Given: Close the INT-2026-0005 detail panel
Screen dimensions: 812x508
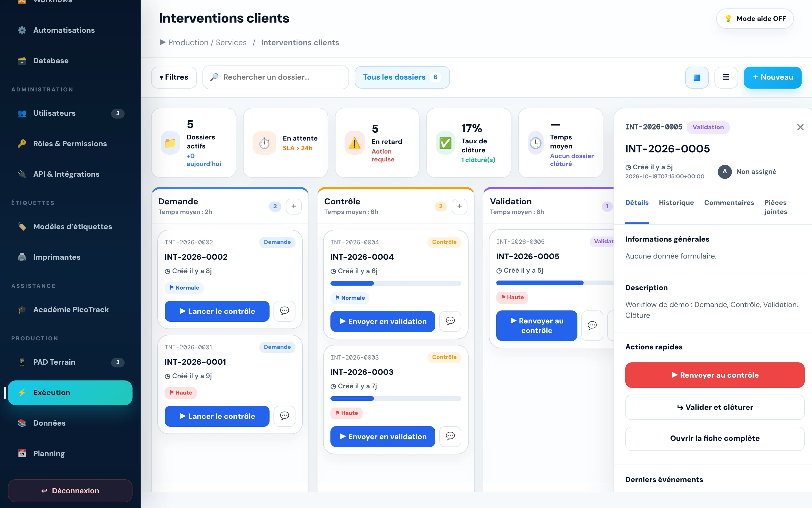Looking at the screenshot, I should (800, 127).
